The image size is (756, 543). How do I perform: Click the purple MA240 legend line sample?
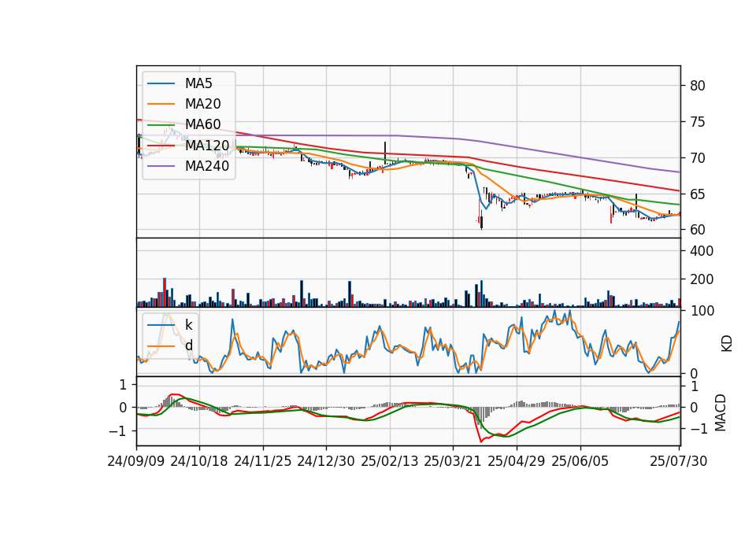click(161, 166)
